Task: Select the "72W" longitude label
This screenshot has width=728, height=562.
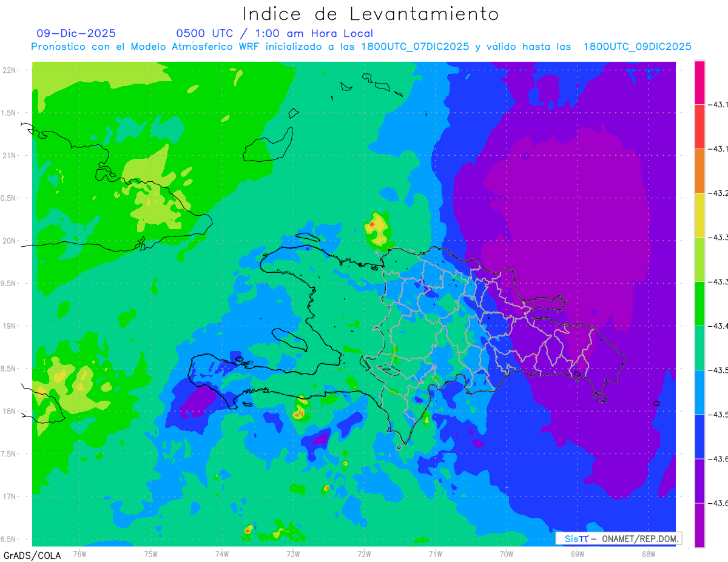Action: coord(364,554)
